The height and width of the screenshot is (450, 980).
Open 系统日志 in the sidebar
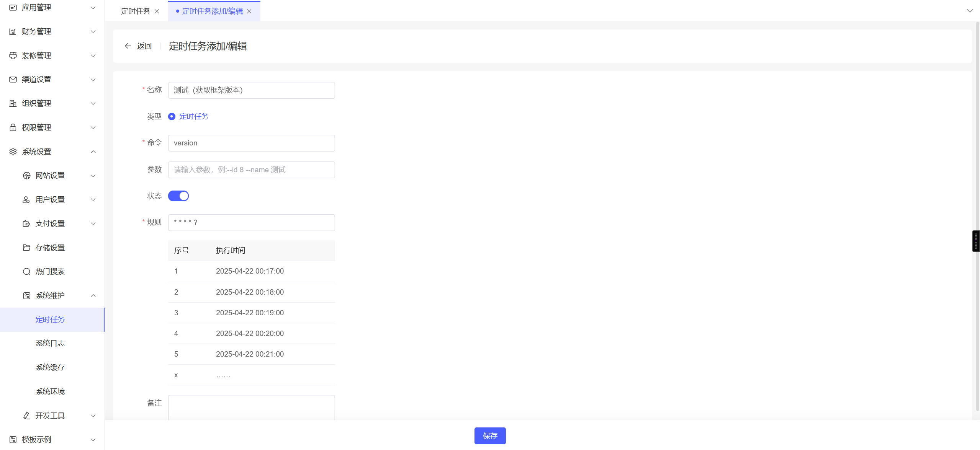coord(50,344)
